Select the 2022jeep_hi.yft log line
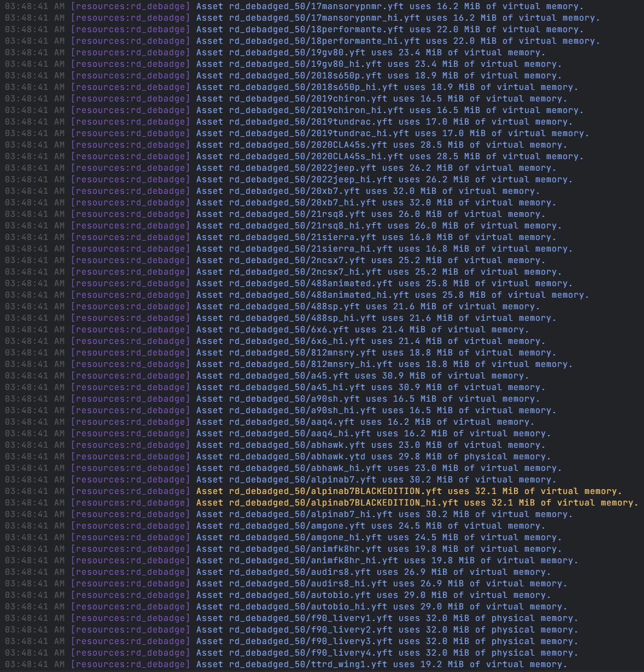 pyautogui.click(x=383, y=179)
